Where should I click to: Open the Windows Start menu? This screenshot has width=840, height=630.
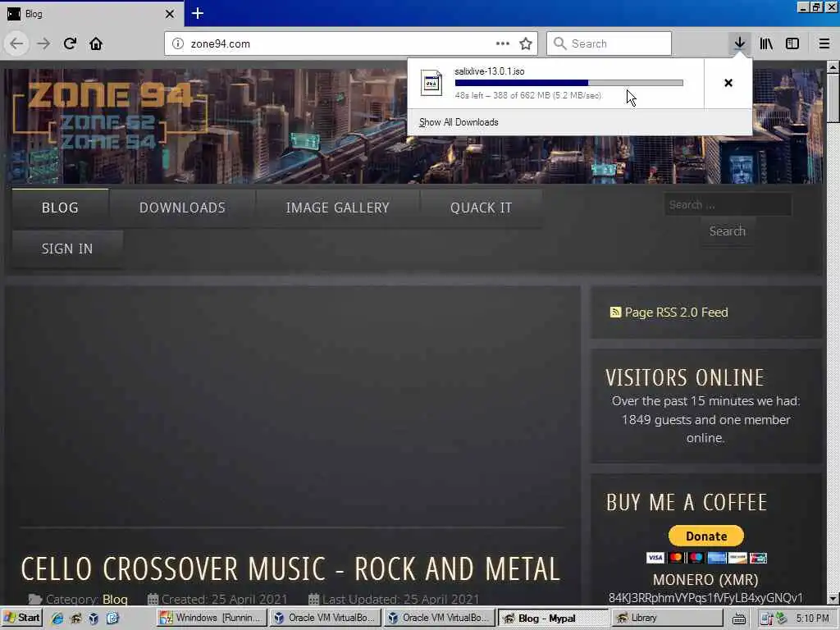22,619
